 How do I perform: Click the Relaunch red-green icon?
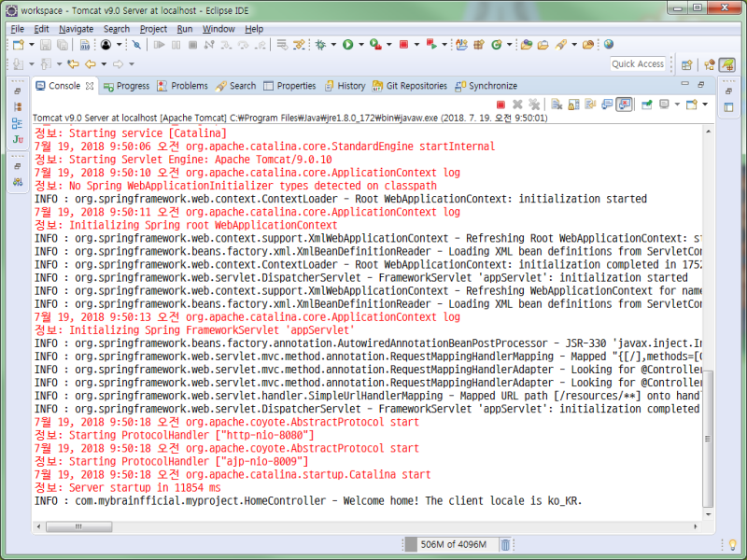(x=431, y=45)
